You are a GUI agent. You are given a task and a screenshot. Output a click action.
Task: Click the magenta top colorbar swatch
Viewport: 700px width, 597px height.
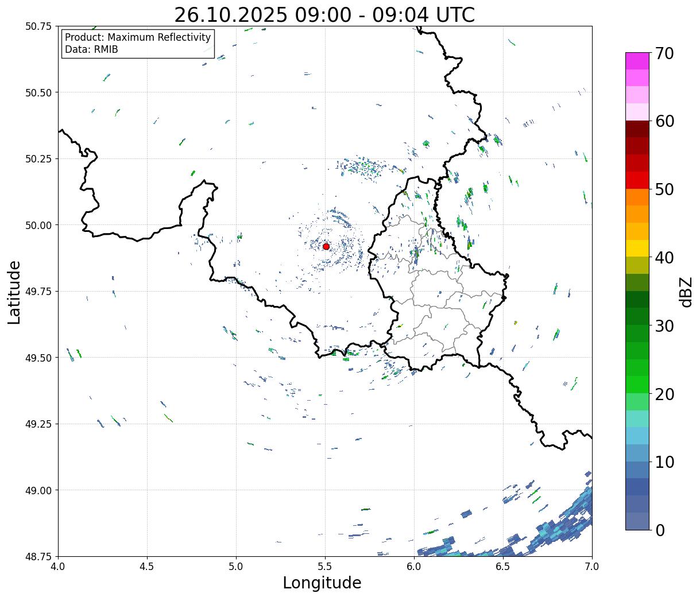tap(637, 61)
